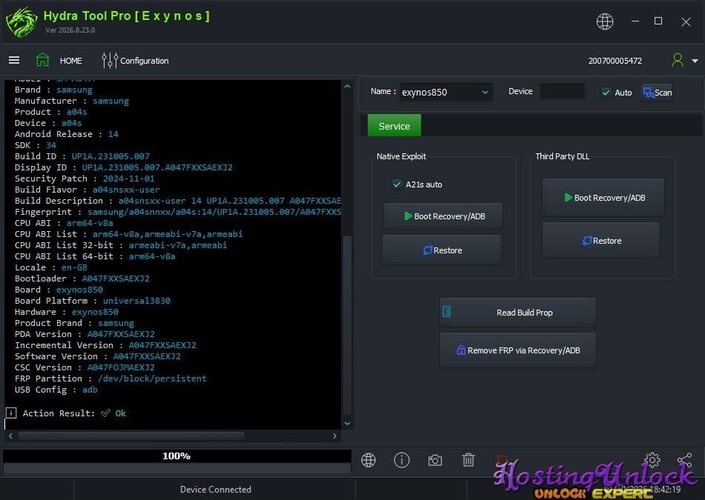Screen dimensions: 705x500
Task: Click the Remove FRP lock icon
Action: click(460, 350)
